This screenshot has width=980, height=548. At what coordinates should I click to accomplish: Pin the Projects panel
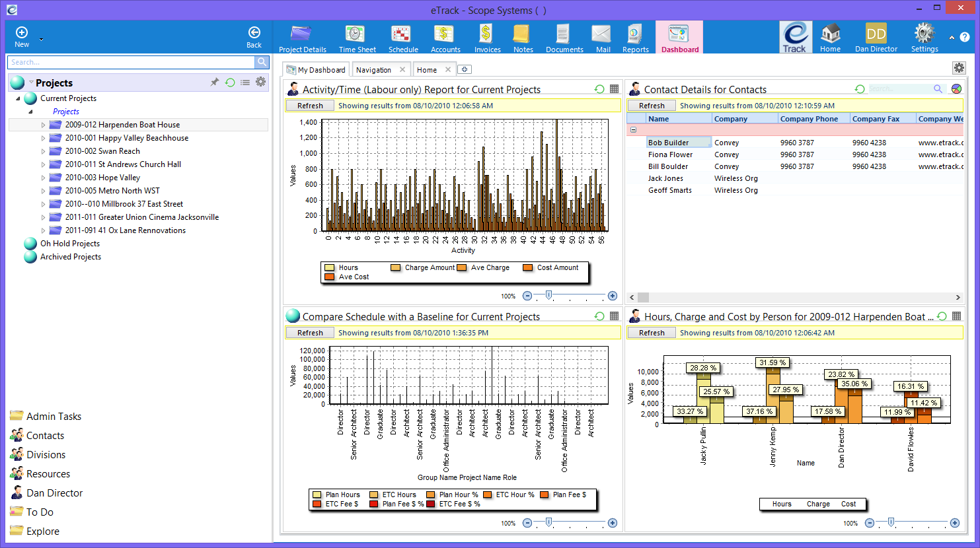pyautogui.click(x=214, y=82)
